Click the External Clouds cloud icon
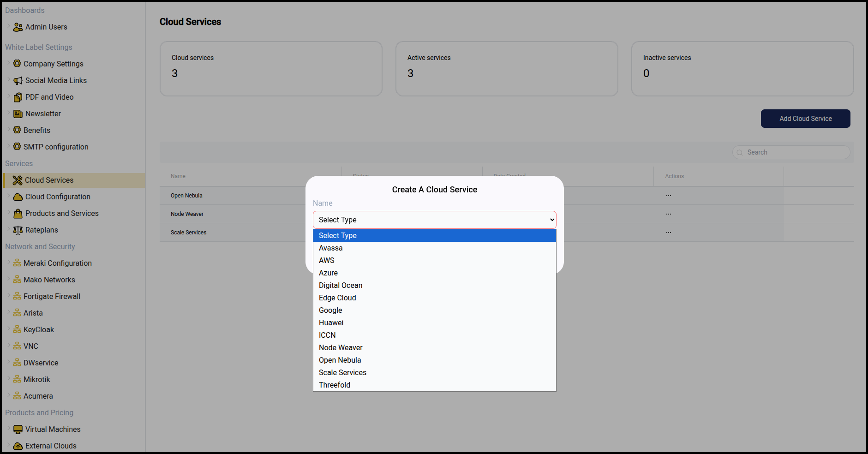Image resolution: width=868 pixels, height=454 pixels. coord(18,446)
